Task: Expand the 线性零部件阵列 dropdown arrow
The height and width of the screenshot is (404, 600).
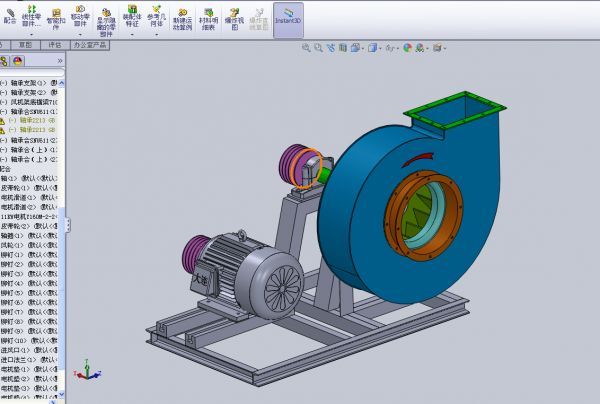Action: 31,34
